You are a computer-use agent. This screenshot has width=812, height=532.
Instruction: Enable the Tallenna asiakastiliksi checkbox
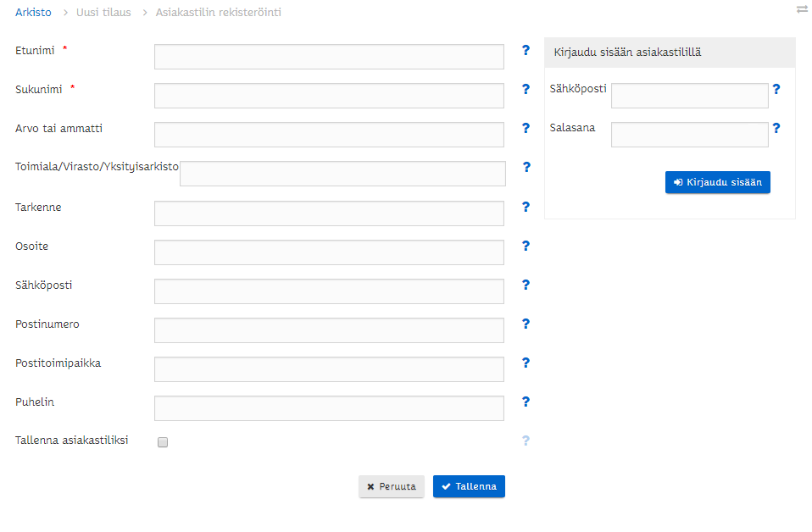pyautogui.click(x=163, y=442)
